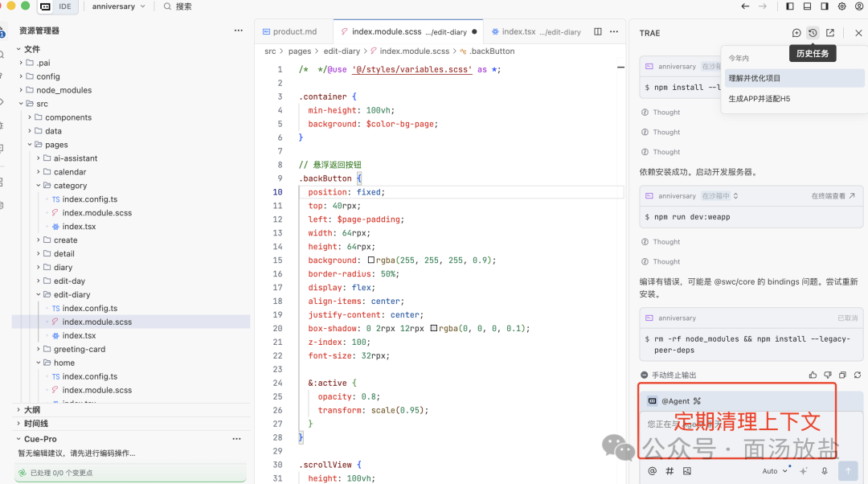868x484 pixels.
Task: Attach an image using the picture icon
Action: click(687, 471)
